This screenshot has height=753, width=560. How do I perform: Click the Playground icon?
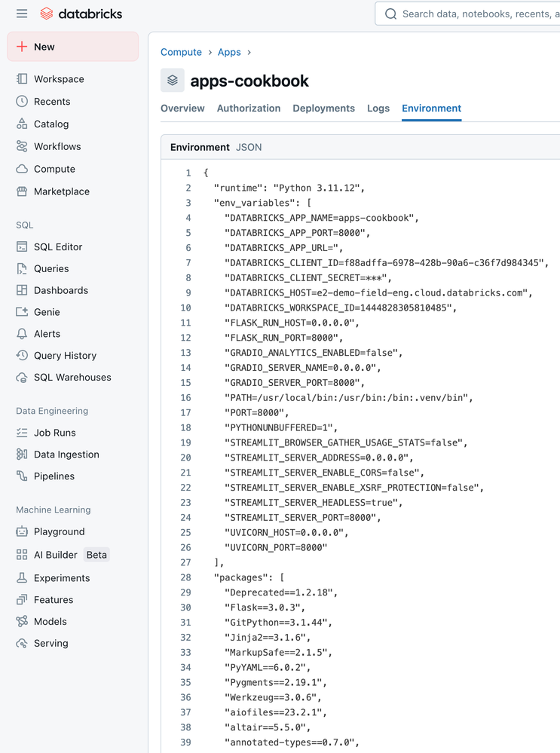pos(22,531)
